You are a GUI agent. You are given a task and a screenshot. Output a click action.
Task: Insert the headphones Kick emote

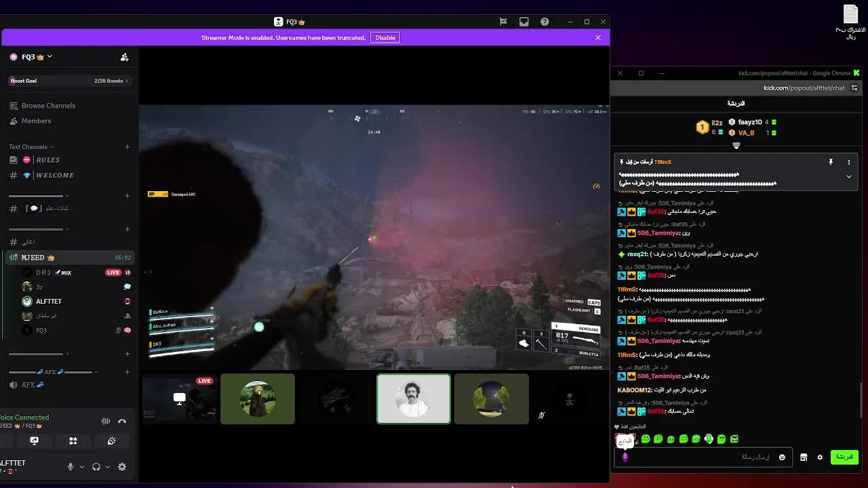(709, 439)
